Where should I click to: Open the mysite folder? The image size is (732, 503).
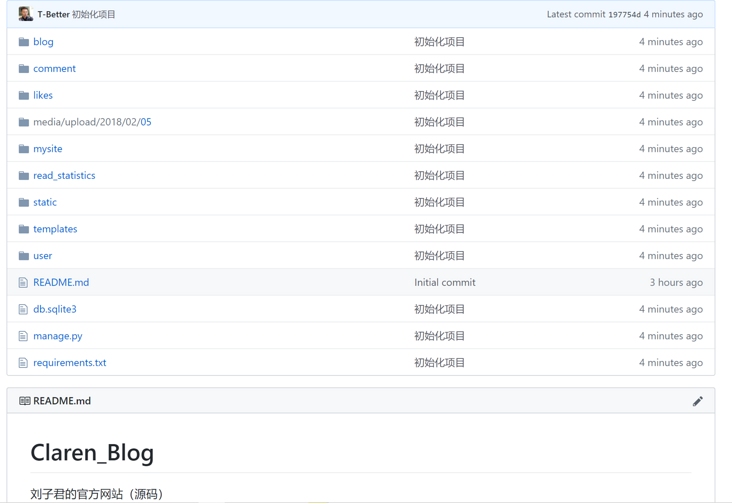[48, 149]
